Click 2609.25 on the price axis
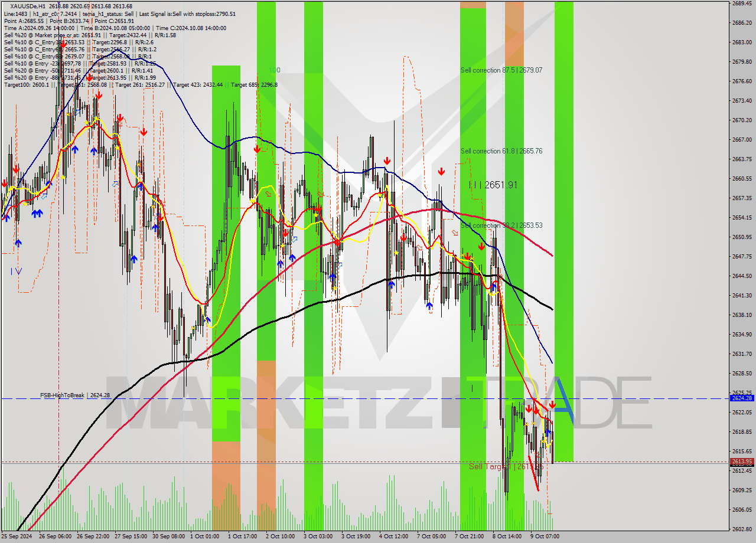756x543 pixels. pos(741,490)
